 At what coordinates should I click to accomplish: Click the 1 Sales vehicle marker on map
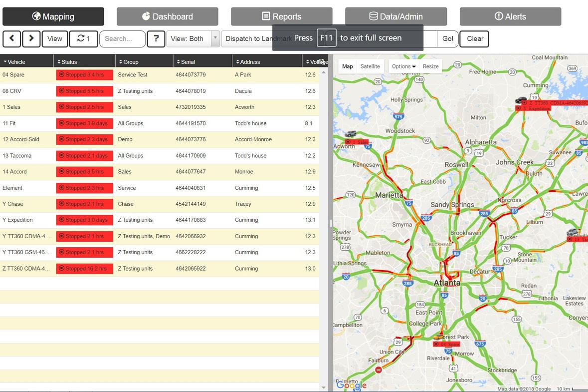(x=351, y=134)
